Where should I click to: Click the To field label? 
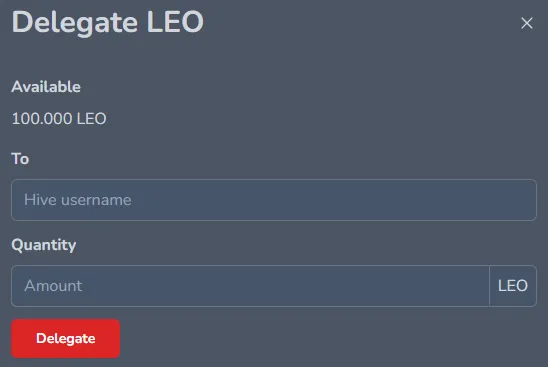coord(20,159)
